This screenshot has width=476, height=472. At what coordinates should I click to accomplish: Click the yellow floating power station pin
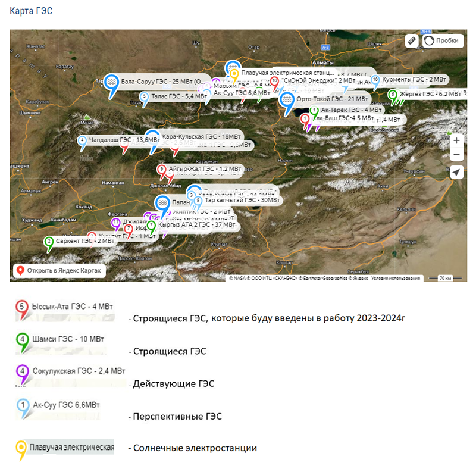click(x=234, y=74)
